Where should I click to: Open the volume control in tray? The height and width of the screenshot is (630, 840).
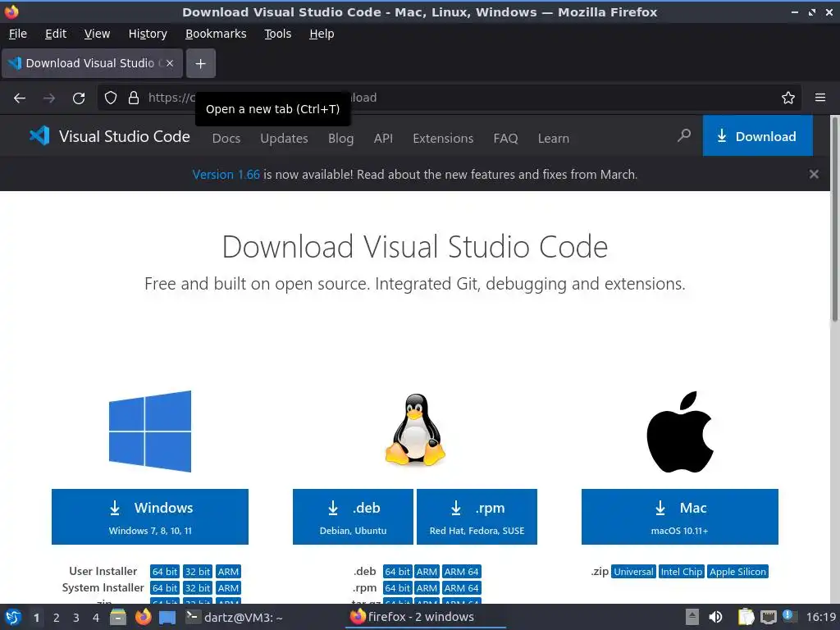tap(715, 617)
